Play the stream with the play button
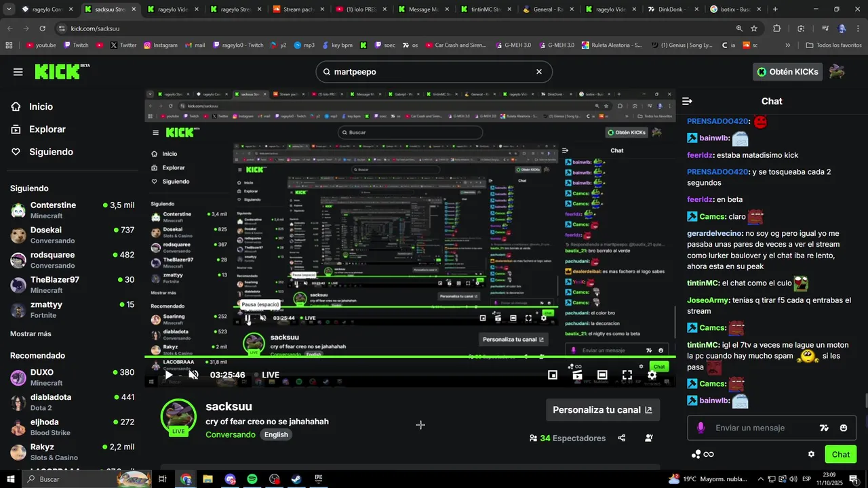868x488 pixels. pos(168,375)
